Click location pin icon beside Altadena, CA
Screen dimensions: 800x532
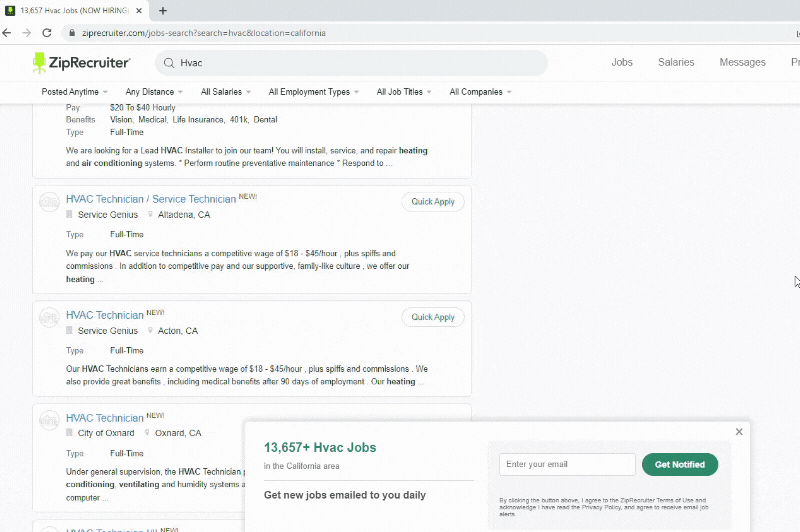[x=150, y=214]
